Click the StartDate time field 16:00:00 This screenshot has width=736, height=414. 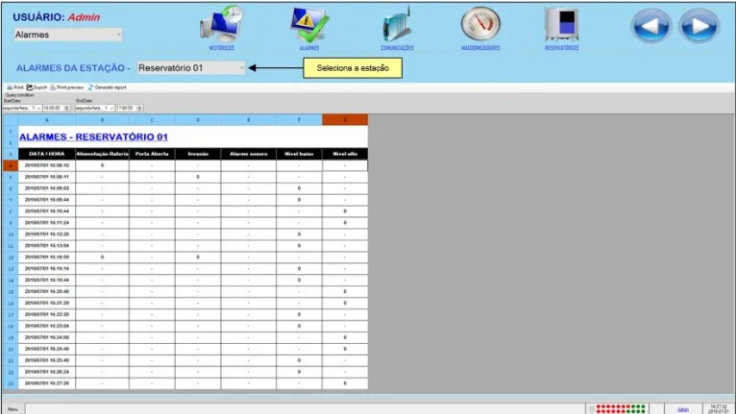(x=54, y=107)
